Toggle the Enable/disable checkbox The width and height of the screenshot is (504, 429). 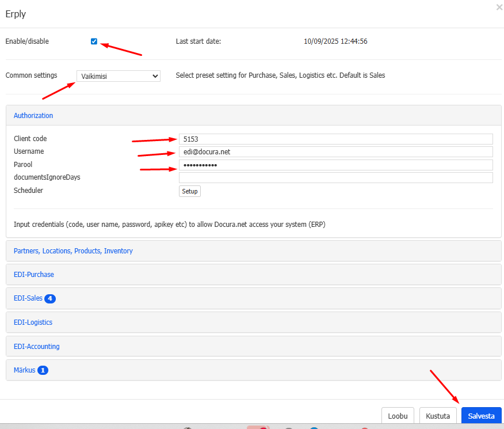tap(94, 41)
